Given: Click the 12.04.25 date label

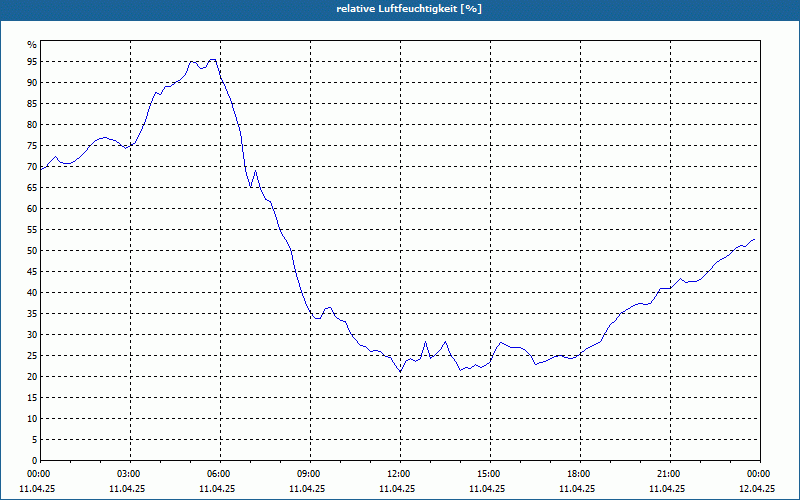Looking at the screenshot, I should 757,488.
